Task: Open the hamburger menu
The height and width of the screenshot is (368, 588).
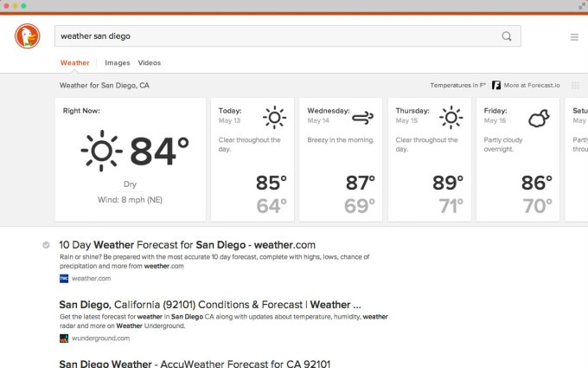Action: pos(574,37)
